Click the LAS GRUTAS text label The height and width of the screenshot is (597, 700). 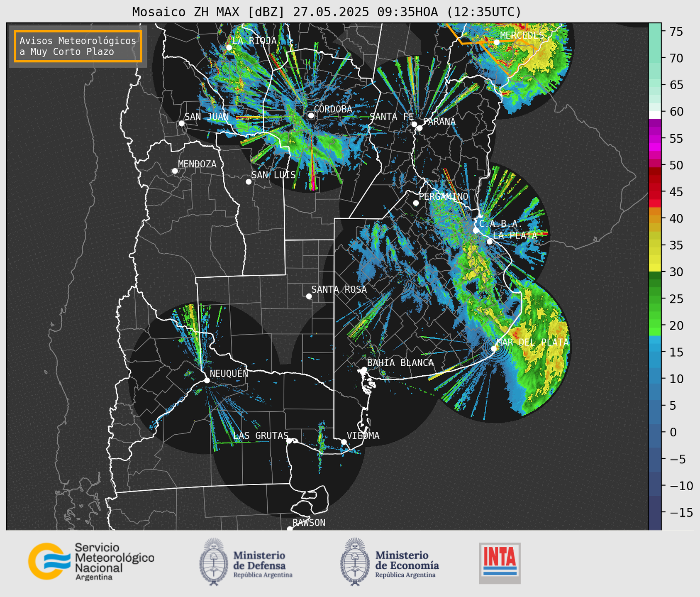261,436
